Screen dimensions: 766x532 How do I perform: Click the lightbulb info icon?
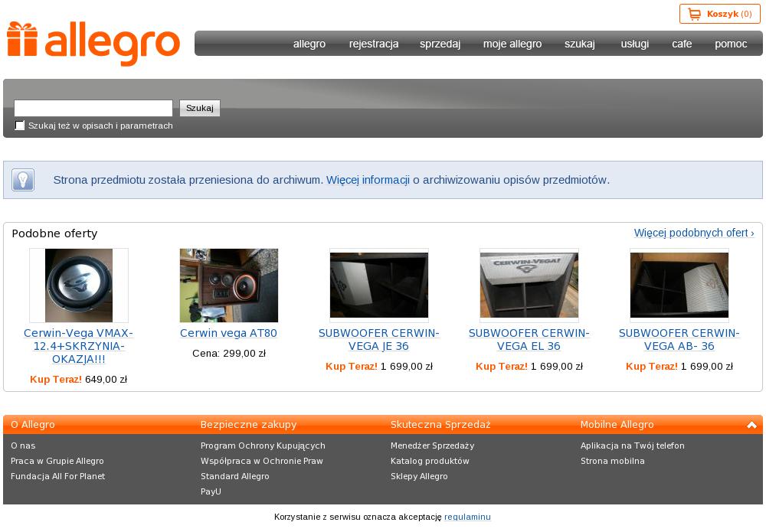click(x=23, y=180)
